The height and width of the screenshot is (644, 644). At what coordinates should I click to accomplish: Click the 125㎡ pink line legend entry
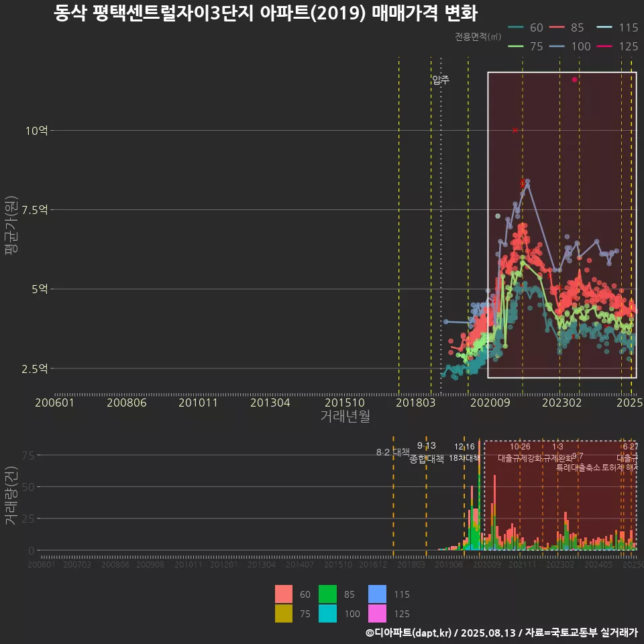pyautogui.click(x=617, y=46)
